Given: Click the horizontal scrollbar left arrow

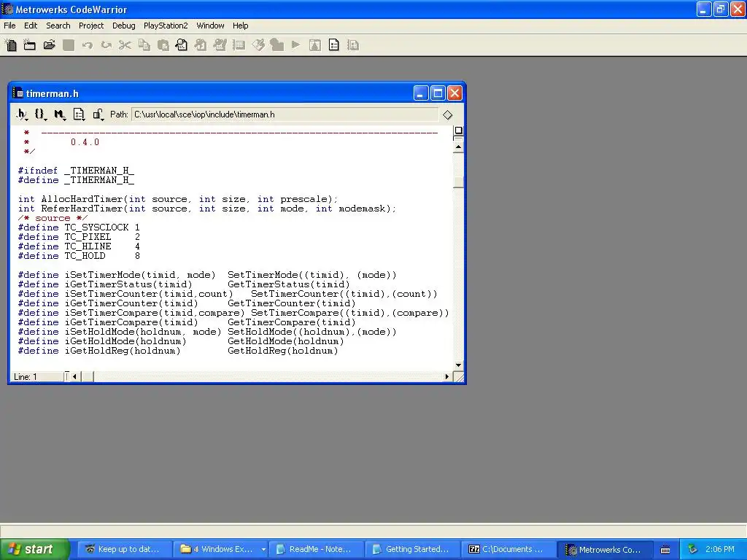Looking at the screenshot, I should [x=75, y=377].
